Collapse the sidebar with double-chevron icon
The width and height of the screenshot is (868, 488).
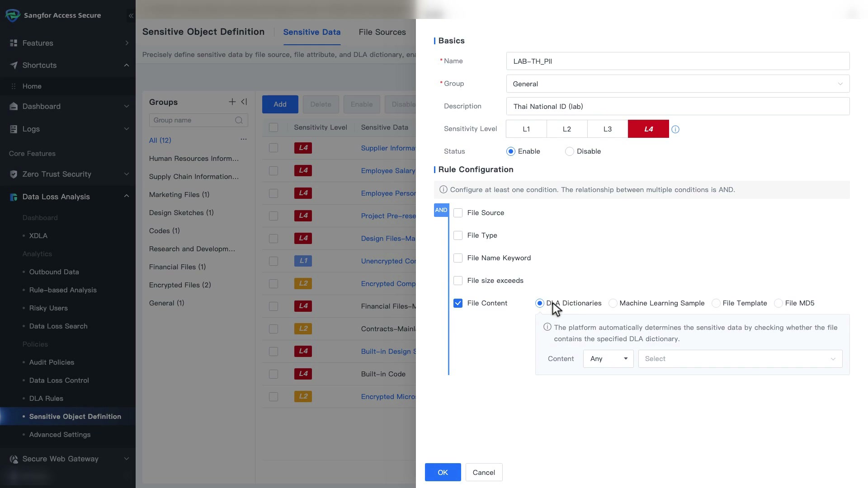[131, 16]
